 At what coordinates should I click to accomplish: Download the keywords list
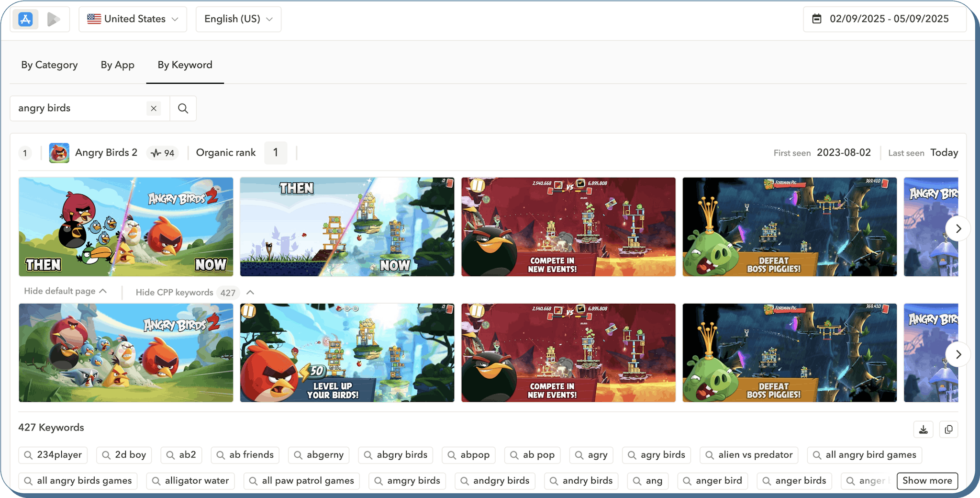tap(923, 430)
